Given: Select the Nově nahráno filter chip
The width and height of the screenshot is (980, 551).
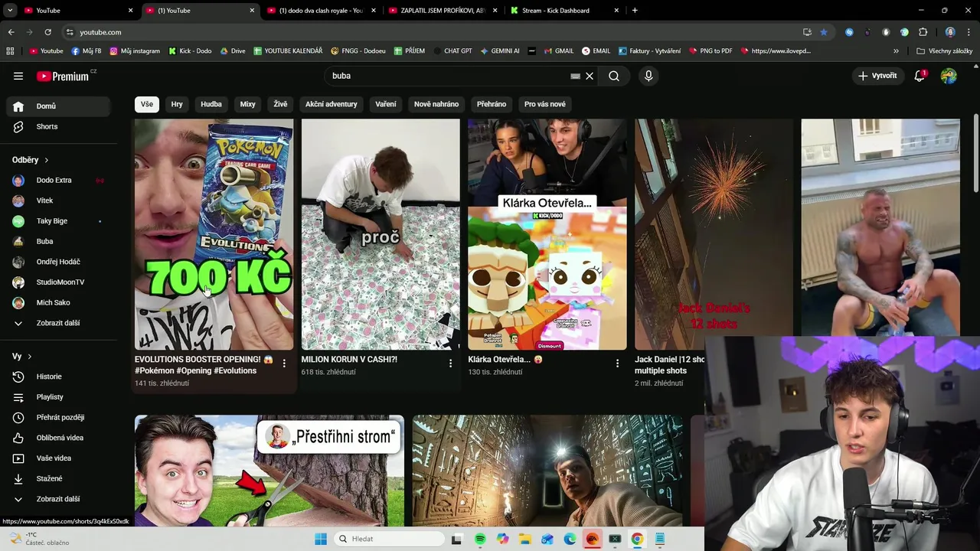Looking at the screenshot, I should 436,104.
